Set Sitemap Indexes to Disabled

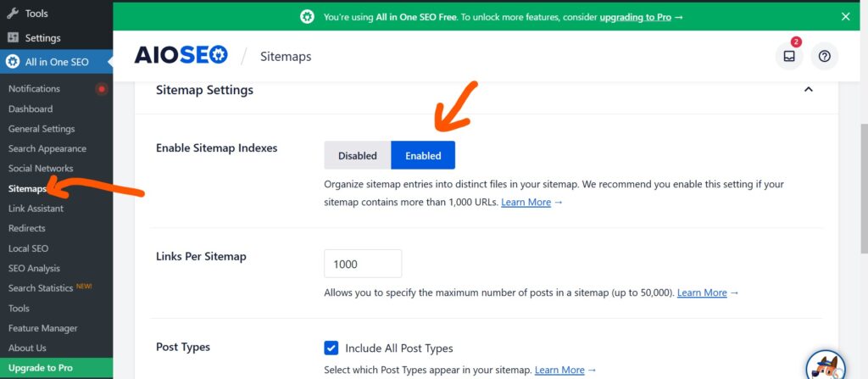click(x=358, y=155)
